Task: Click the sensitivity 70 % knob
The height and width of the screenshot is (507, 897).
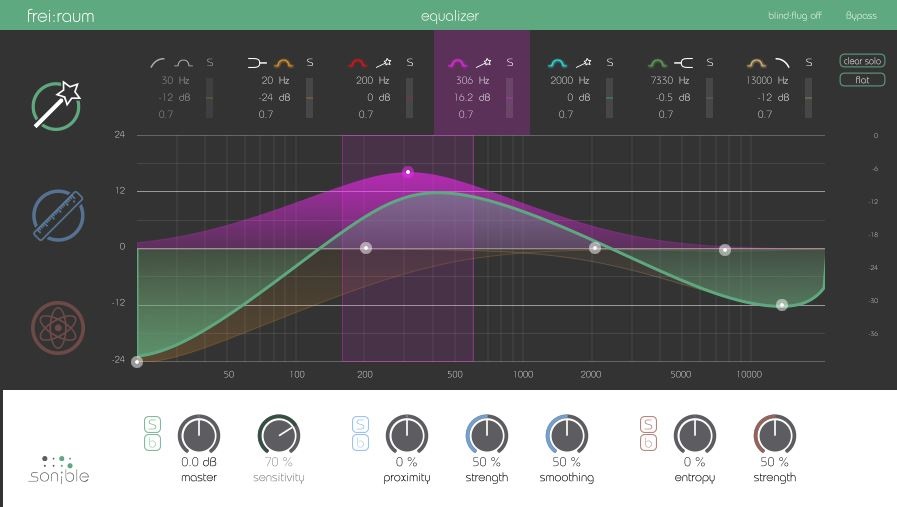Action: [x=279, y=435]
